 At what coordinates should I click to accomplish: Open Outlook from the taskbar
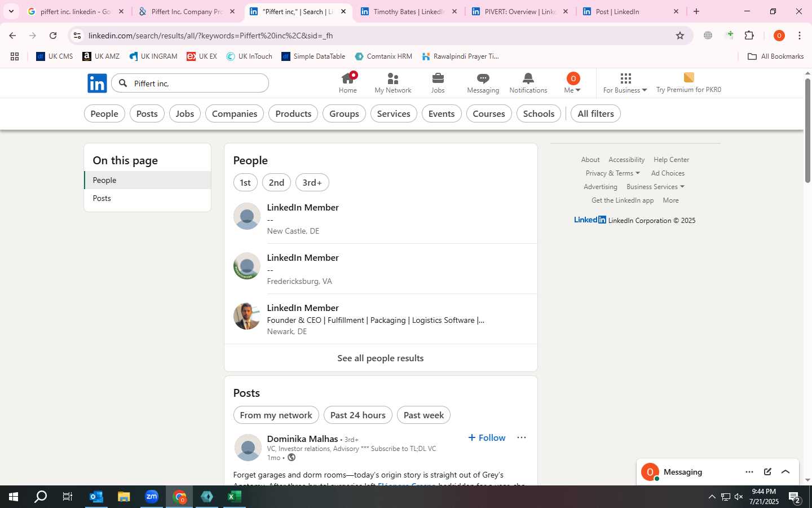click(x=96, y=497)
